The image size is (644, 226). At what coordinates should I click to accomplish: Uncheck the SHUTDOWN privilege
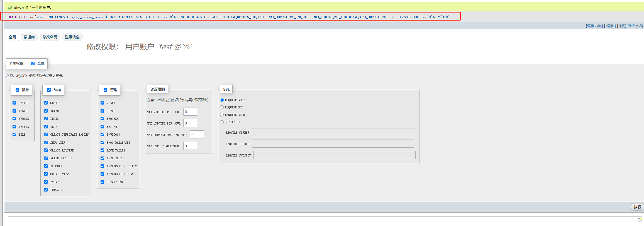[102, 134]
